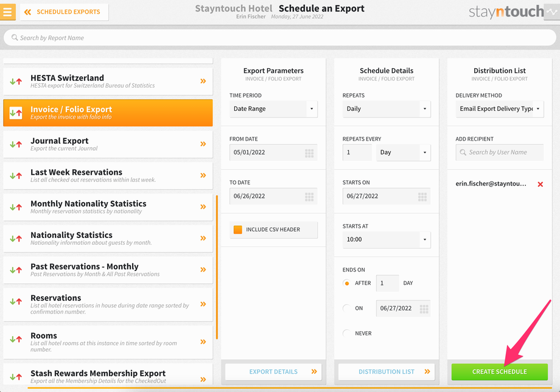Click the Monthly Nationality Statistics arrows icon
Viewport: 560px width, 392px height.
pyautogui.click(x=16, y=207)
